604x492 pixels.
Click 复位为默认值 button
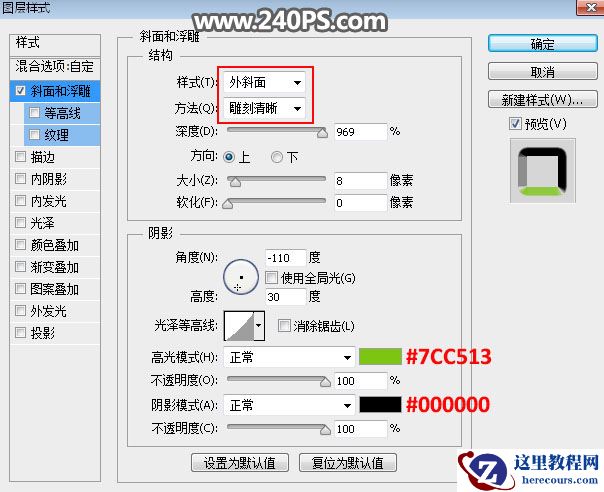347,462
